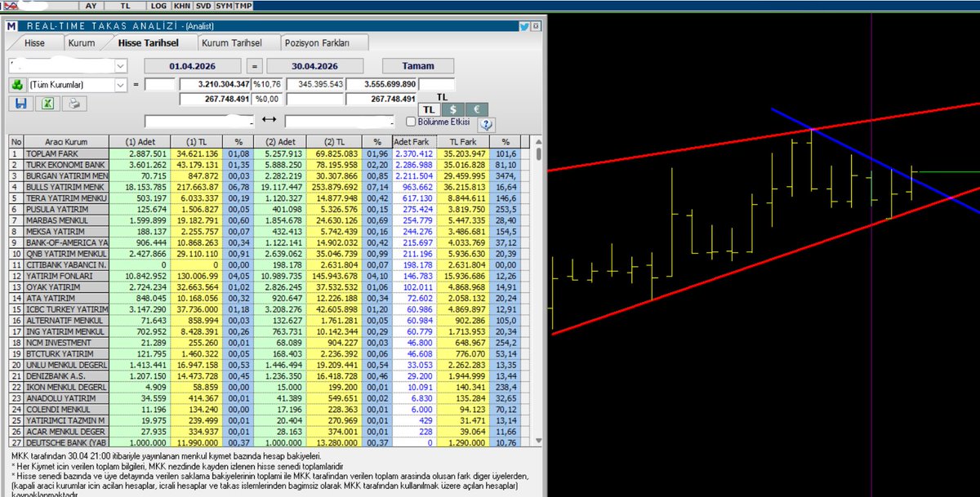Select the DENIZBANK A.S. row
The height and width of the screenshot is (497, 980).
coord(271,376)
